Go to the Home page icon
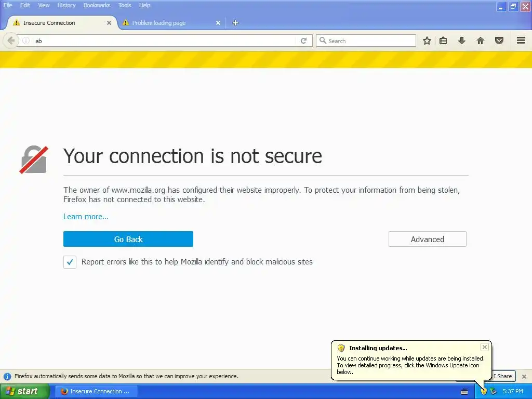The width and height of the screenshot is (532, 399). tap(480, 41)
